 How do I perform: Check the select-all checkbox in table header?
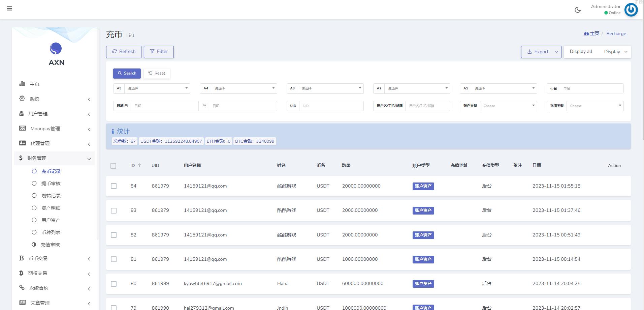114,166
